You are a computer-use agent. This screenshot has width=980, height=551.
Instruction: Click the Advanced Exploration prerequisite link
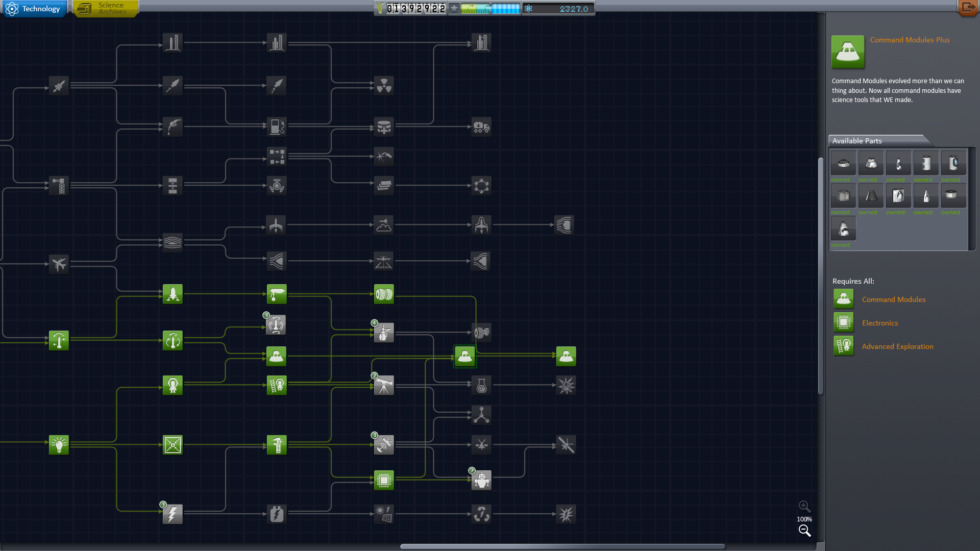[x=898, y=346]
